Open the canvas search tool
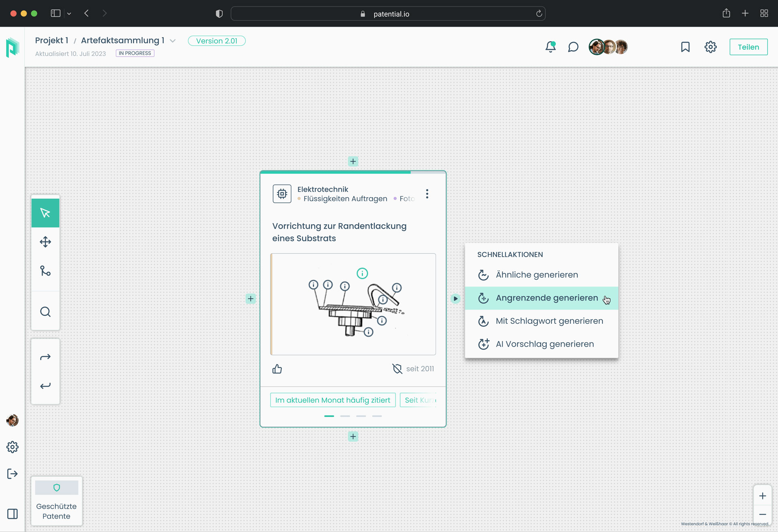Screen dimensions: 778x532 click(45, 312)
